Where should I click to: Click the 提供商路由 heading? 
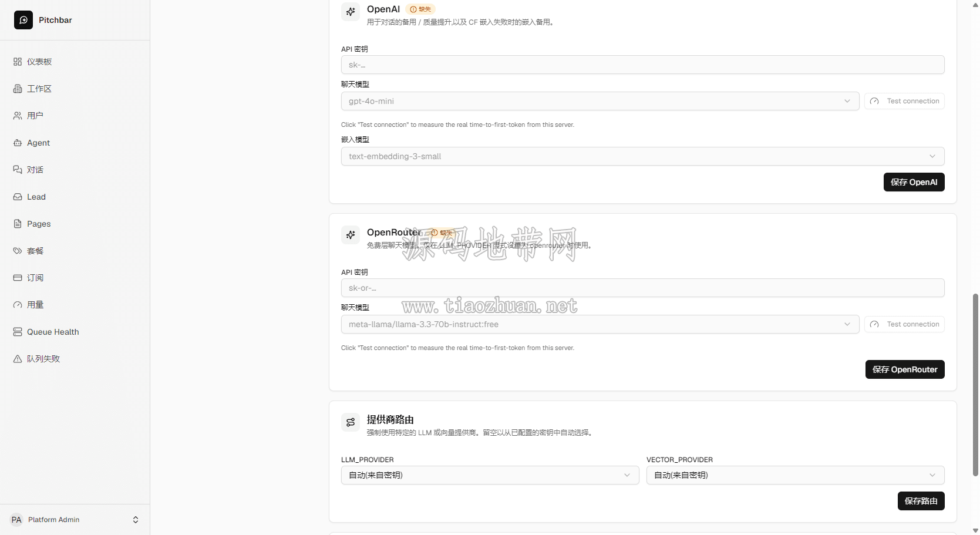tap(390, 419)
